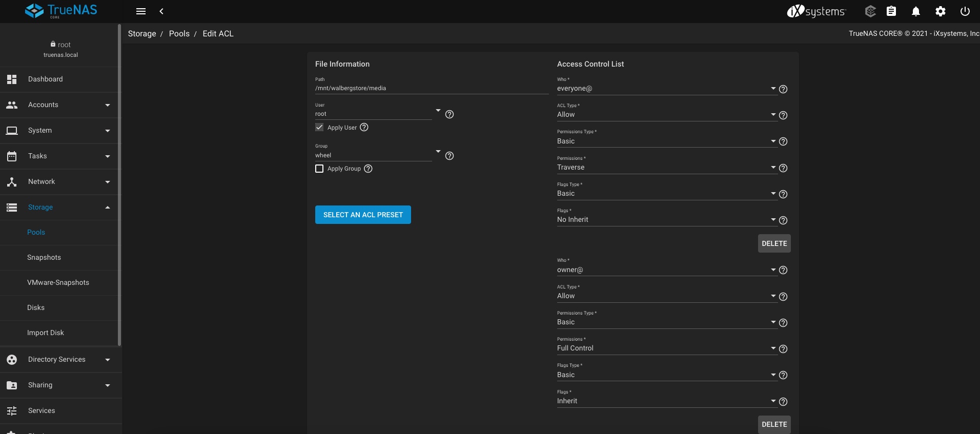Show help for Full Control Permissions field

783,349
